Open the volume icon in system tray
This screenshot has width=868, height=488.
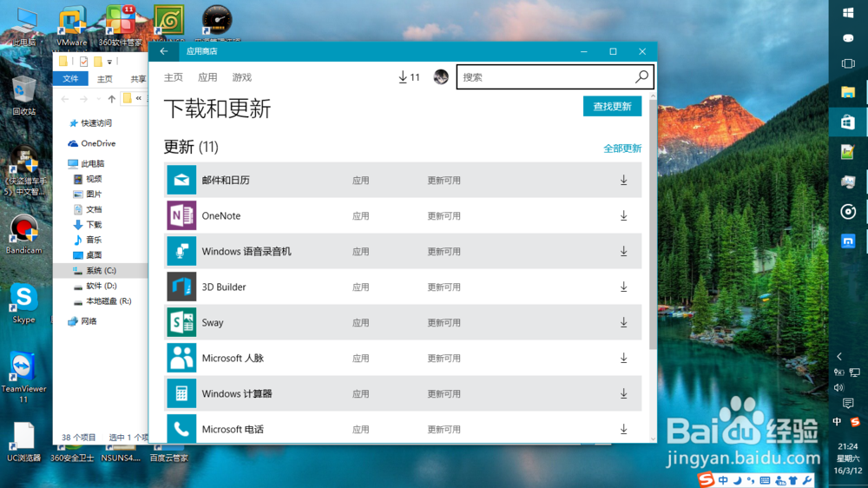point(839,388)
